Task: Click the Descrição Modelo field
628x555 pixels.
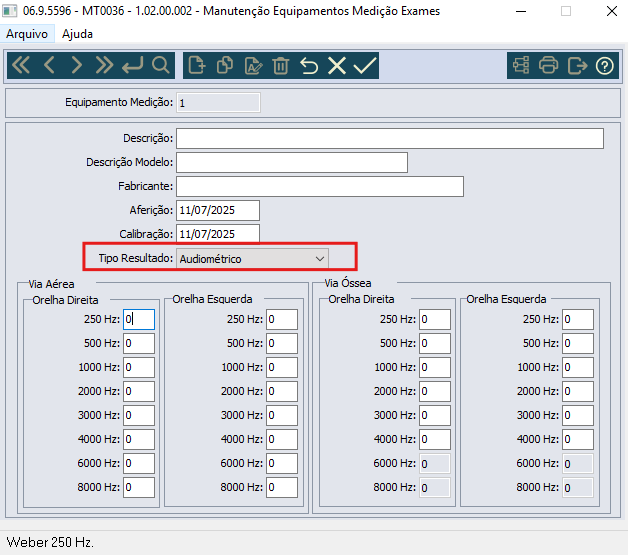Action: point(292,163)
